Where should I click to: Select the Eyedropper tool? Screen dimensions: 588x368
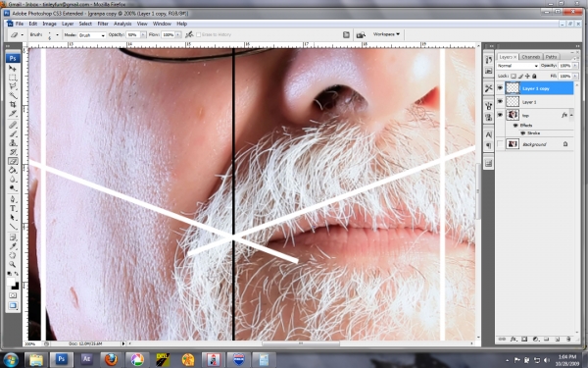point(13,246)
